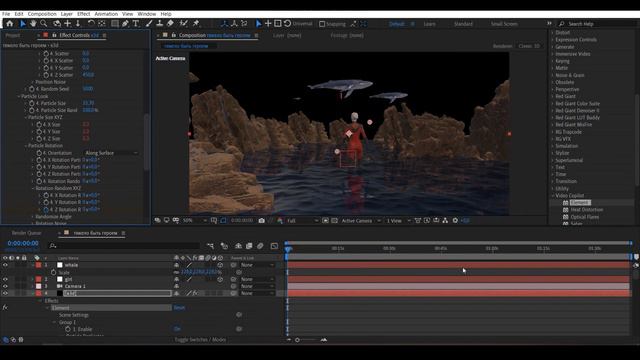The height and width of the screenshot is (360, 640).
Task: Open the Active Camera view dropdown
Action: (x=361, y=220)
